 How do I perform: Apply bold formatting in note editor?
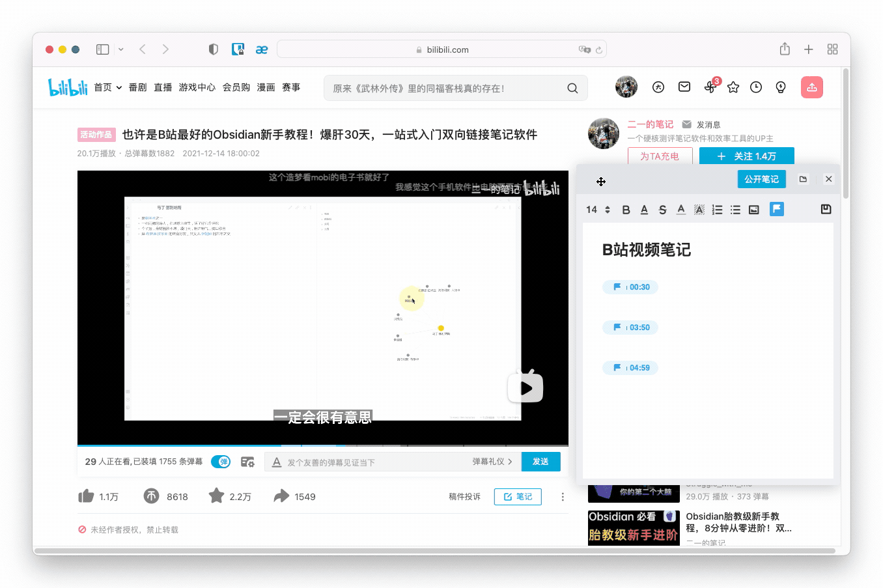click(x=626, y=210)
